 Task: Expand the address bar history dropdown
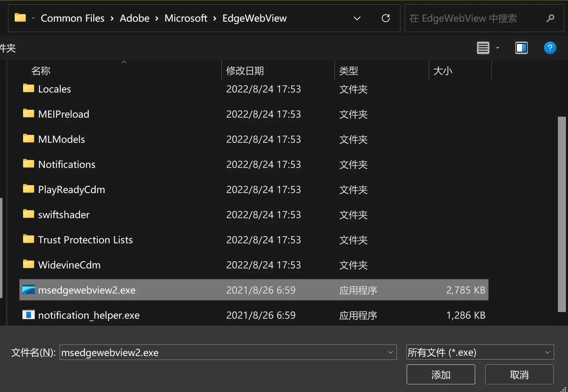tap(357, 18)
